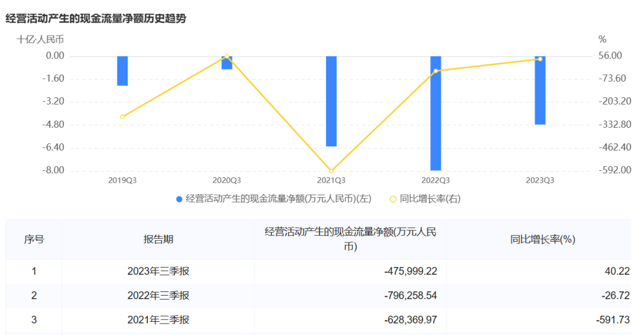644x335 pixels.
Task: Select the yellow line point at 2021Q3
Action: pyautogui.click(x=332, y=171)
